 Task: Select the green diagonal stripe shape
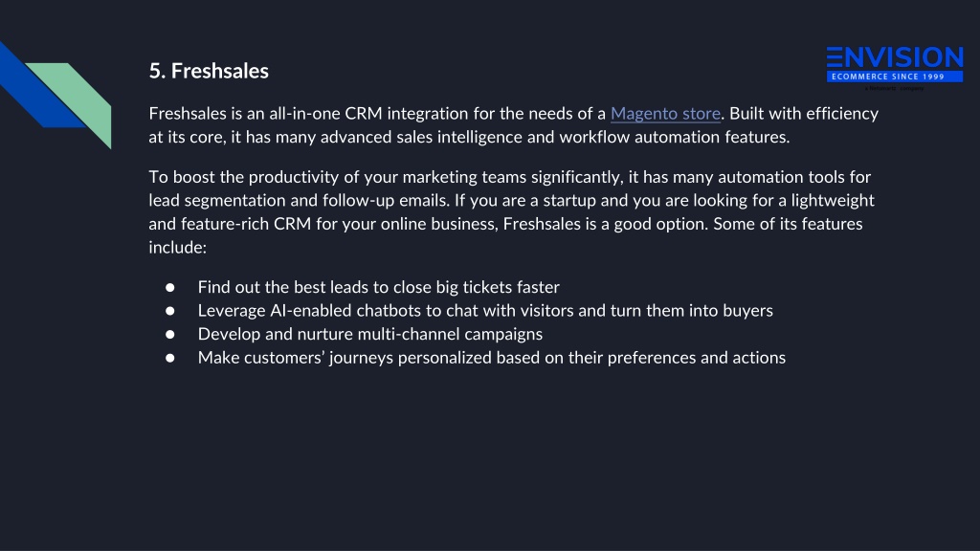(x=74, y=100)
